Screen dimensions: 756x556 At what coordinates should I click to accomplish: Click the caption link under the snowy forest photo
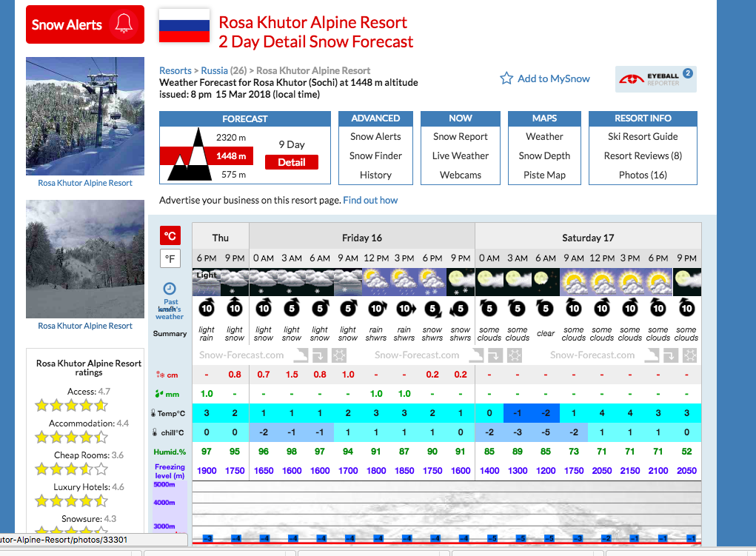pyautogui.click(x=85, y=326)
